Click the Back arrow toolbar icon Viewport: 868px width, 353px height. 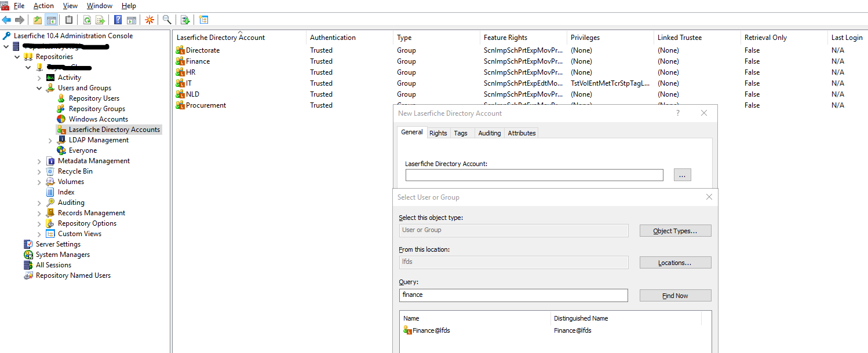(7, 20)
